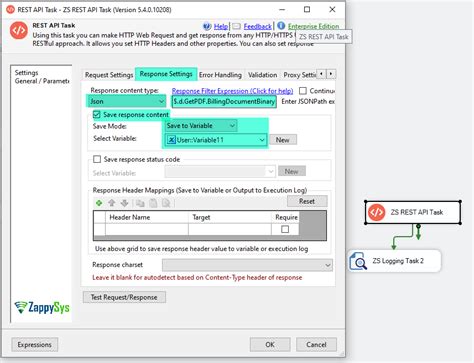Image resolution: width=474 pixels, height=363 pixels.
Task: Click empty Header Name cell in grid
Action: (147, 229)
